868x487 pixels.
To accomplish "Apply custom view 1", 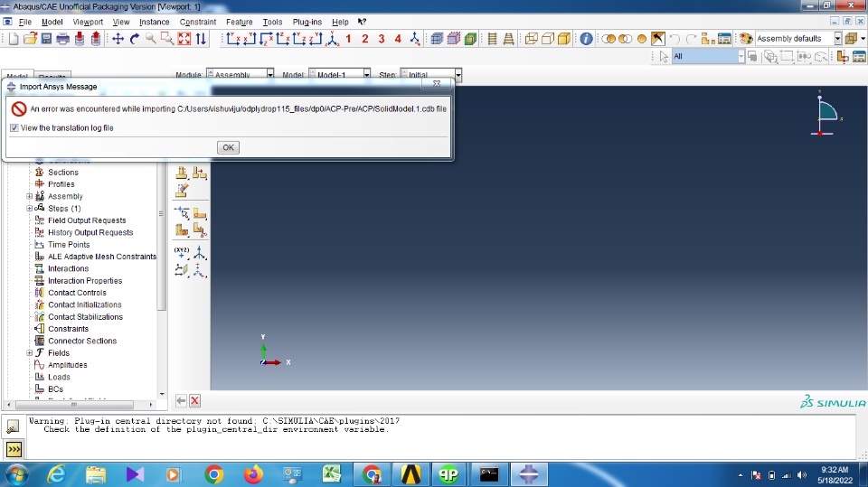I will pyautogui.click(x=348, y=39).
